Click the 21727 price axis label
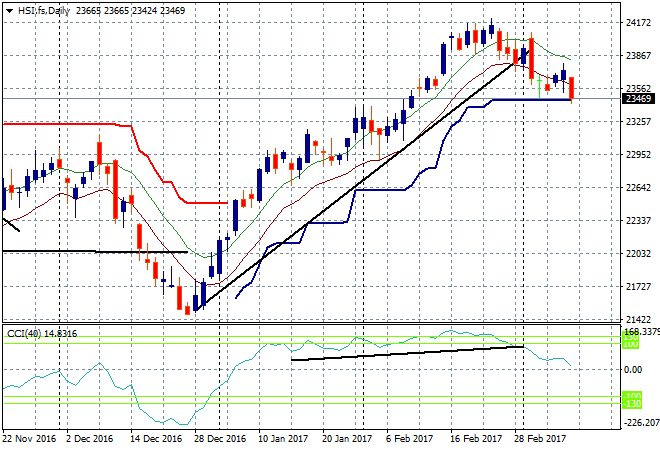Image resolution: width=660 pixels, height=450 pixels. click(x=639, y=286)
